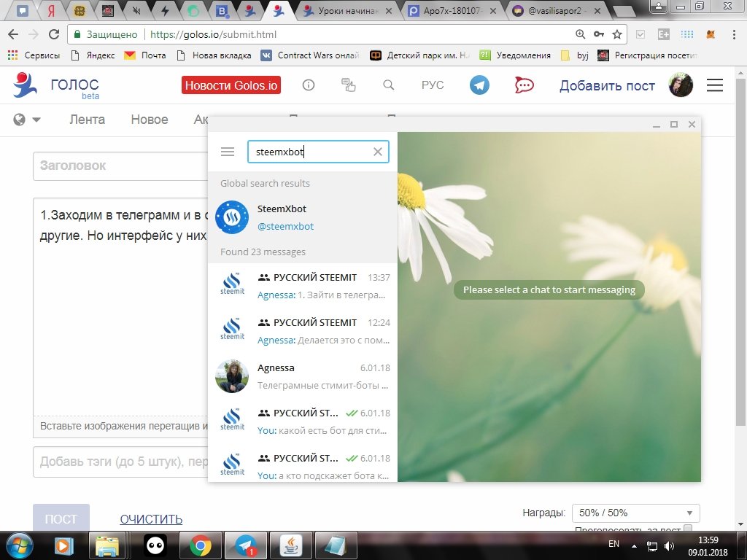747x560 pixels.
Task: Switch language via РУС selector
Action: coord(433,85)
